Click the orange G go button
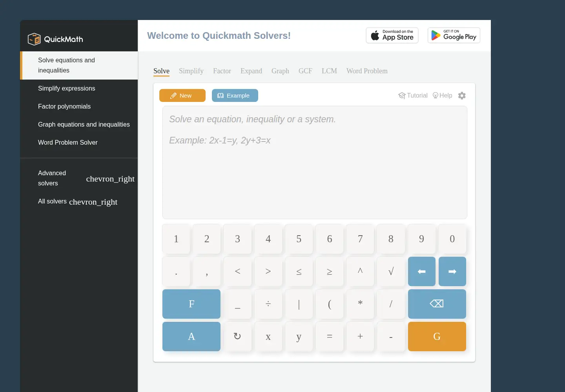This screenshot has height=392, width=565. 437,336
